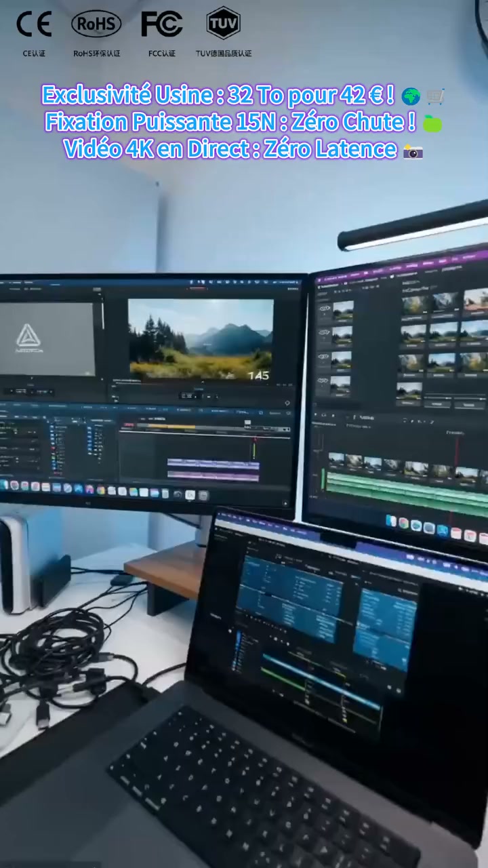Open first thumbnail in right monitor media grid
Image resolution: width=488 pixels, height=868 pixels.
[x=414, y=305]
